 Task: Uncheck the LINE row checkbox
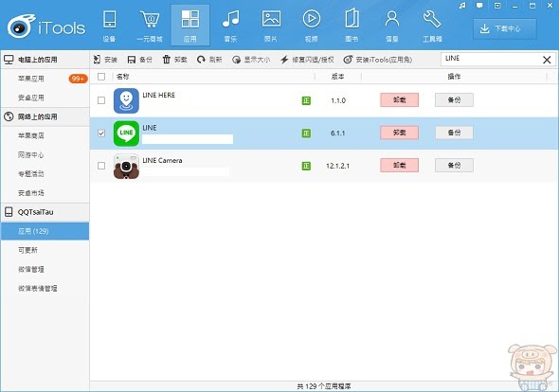pyautogui.click(x=101, y=133)
